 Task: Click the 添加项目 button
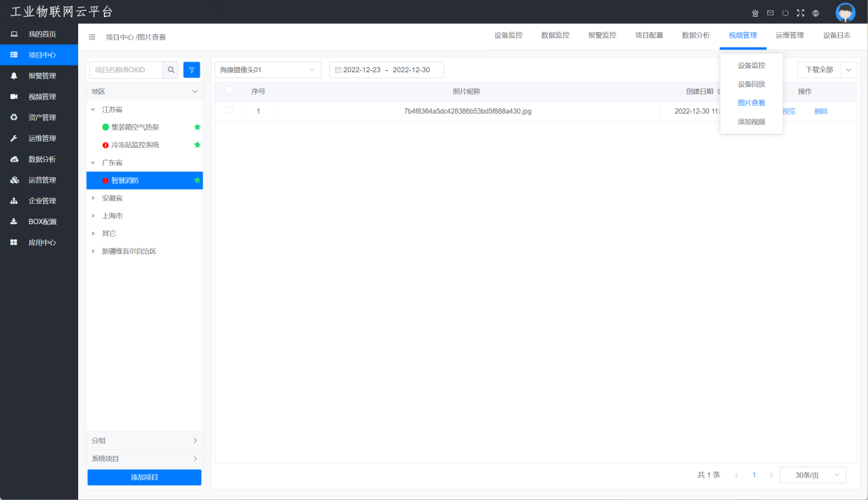pos(144,477)
